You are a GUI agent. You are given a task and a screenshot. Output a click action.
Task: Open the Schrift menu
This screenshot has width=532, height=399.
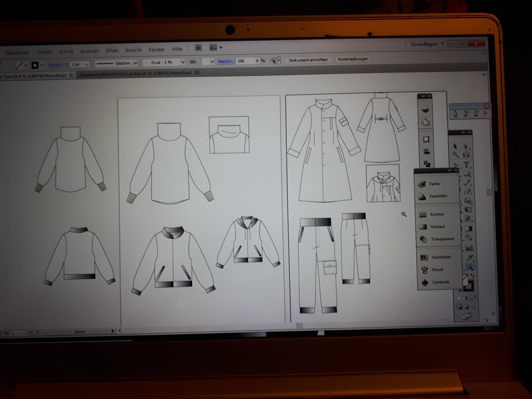point(66,51)
